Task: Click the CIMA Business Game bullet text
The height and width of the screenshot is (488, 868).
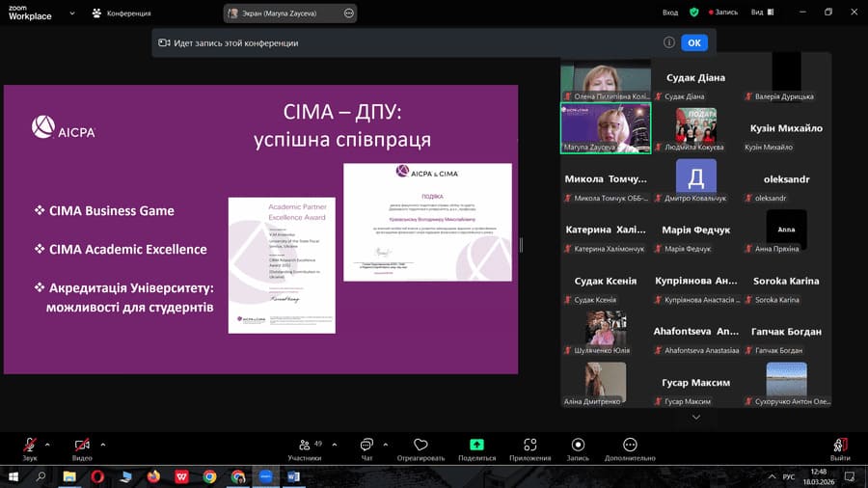Action: point(111,211)
